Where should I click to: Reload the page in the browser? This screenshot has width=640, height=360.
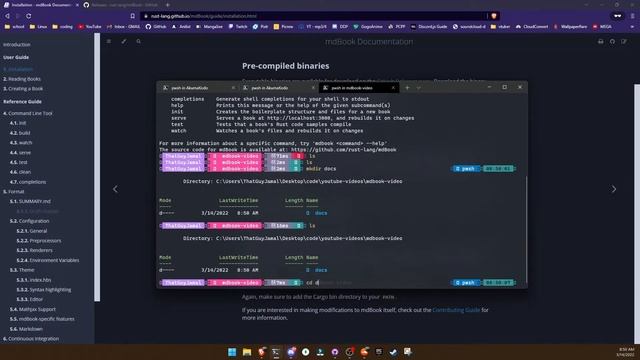coord(29,16)
